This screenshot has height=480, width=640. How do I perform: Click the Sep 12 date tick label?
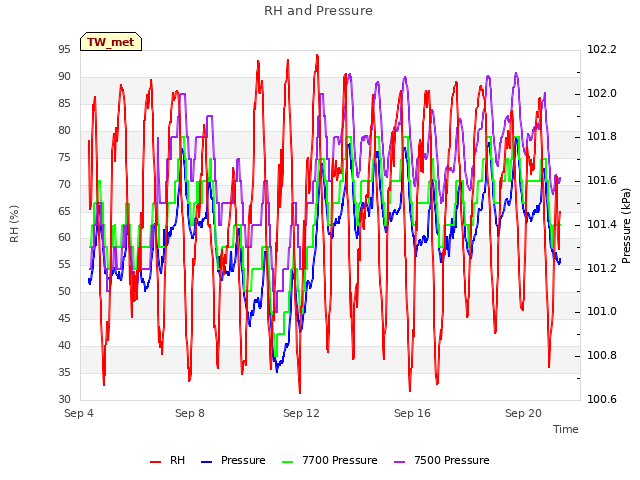pos(301,413)
